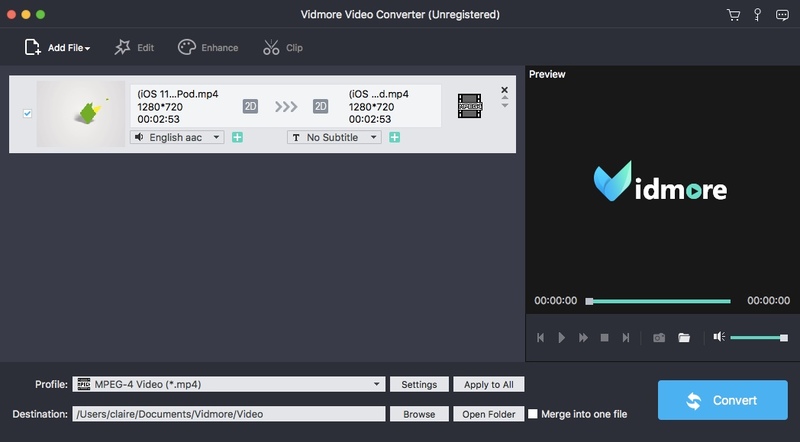Adjust the preview volume slider

point(758,338)
